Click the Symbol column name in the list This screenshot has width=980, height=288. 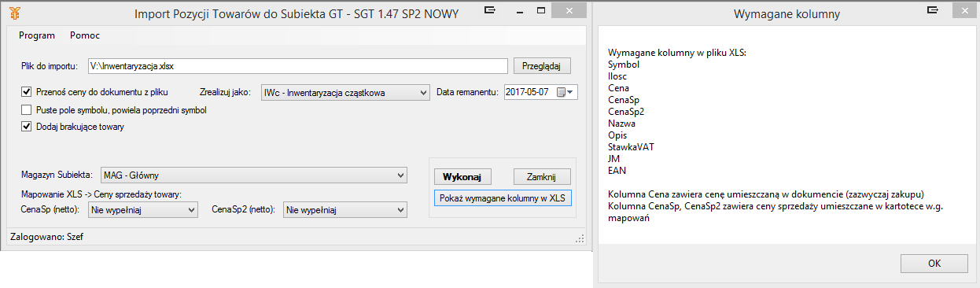[x=624, y=64]
